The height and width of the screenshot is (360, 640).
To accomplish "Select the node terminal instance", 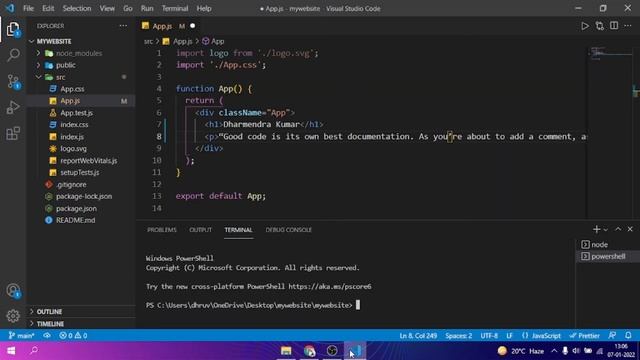I will point(607,244).
